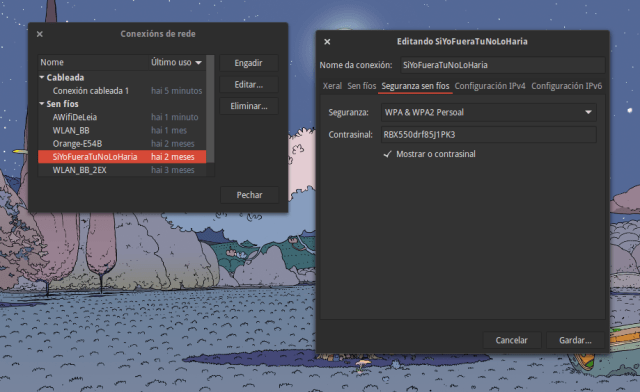The image size is (640, 392).
Task: Click 'hai 5 minutos' last-used value
Action: click(176, 91)
